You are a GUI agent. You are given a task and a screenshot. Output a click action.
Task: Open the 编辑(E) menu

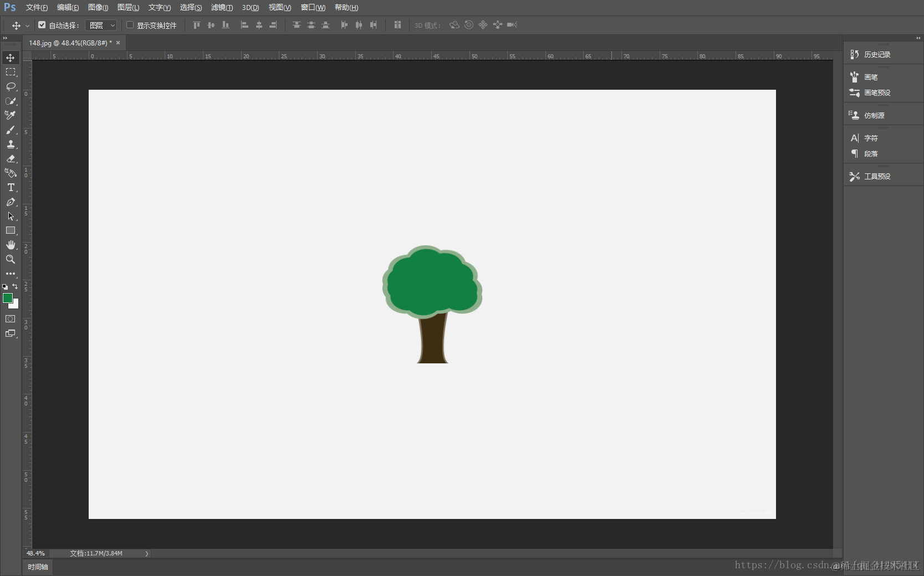coord(68,8)
